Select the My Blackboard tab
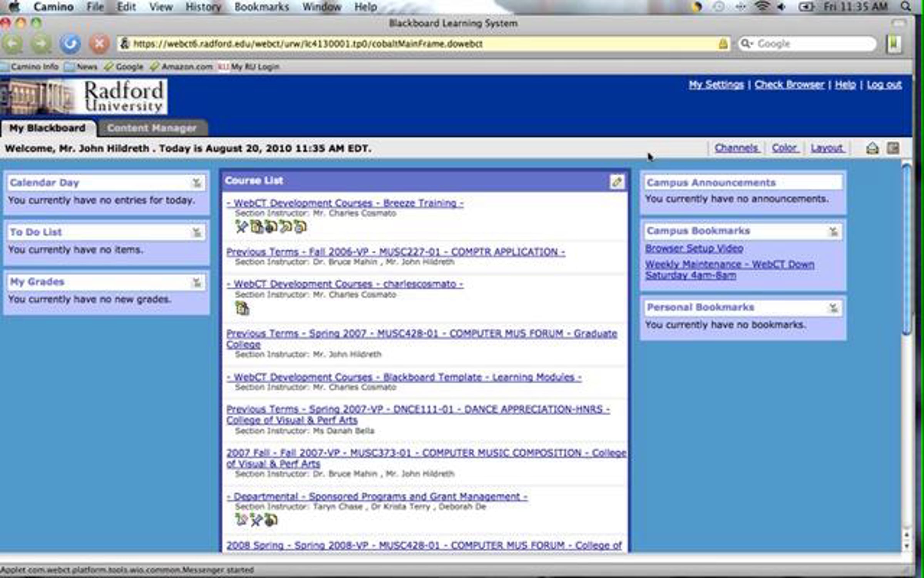This screenshot has width=924, height=578. click(48, 128)
